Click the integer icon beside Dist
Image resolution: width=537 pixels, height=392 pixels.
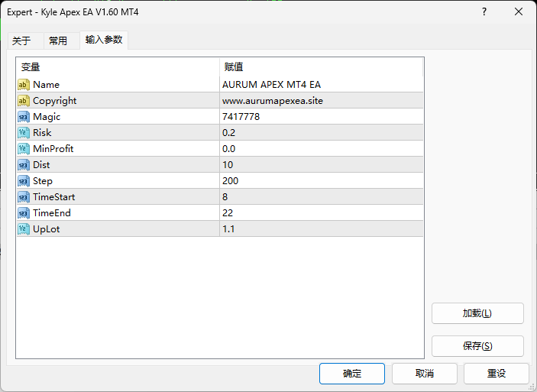click(24, 165)
